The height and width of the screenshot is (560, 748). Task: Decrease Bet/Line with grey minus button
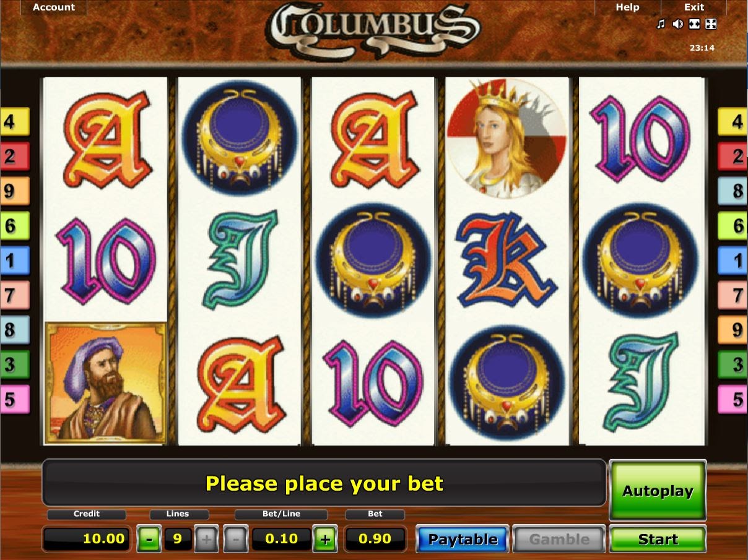tap(235, 539)
